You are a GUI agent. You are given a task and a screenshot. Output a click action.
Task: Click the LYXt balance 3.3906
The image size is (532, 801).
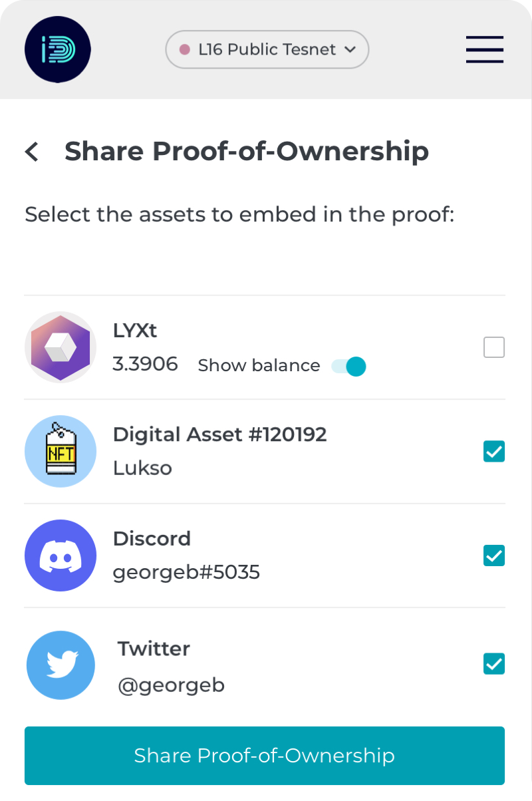pyautogui.click(x=146, y=364)
